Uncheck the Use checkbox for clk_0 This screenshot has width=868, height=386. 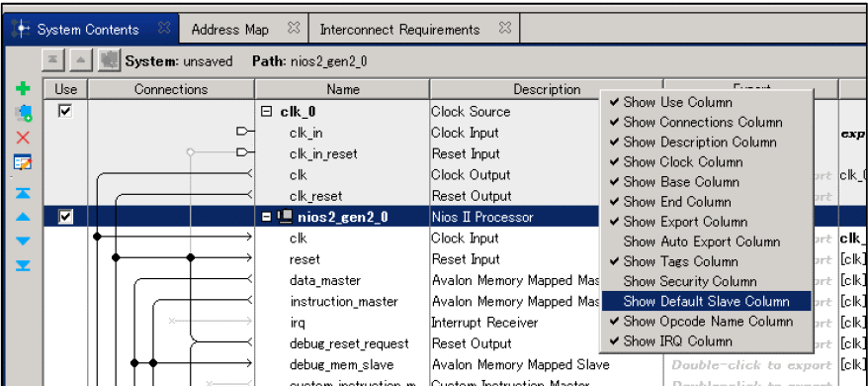65,112
